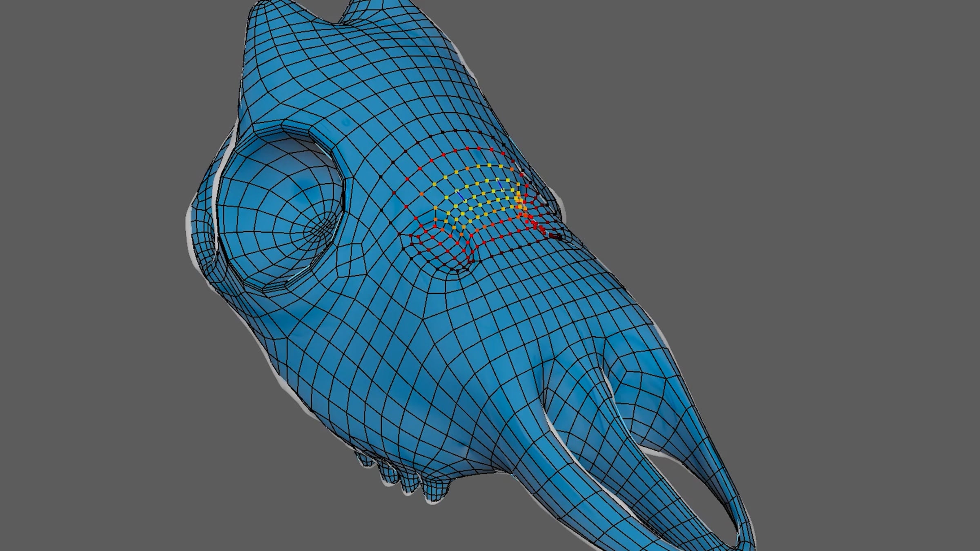Click the right blue highlighted edge
The width and height of the screenshot is (980, 551).
[500, 184]
